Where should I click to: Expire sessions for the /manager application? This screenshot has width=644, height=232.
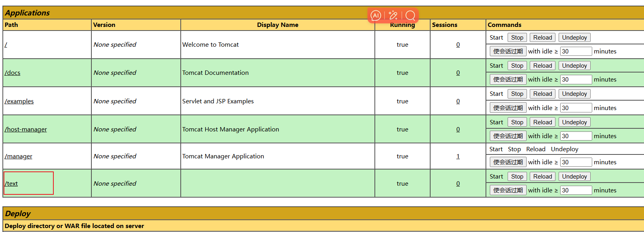(x=508, y=162)
